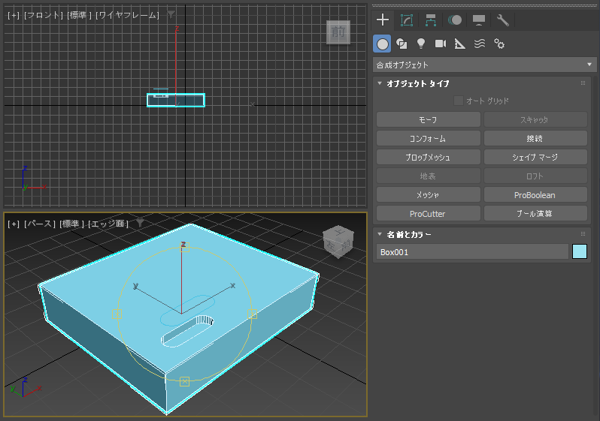
Task: Click the perspective viewport ViewCube
Action: [338, 242]
